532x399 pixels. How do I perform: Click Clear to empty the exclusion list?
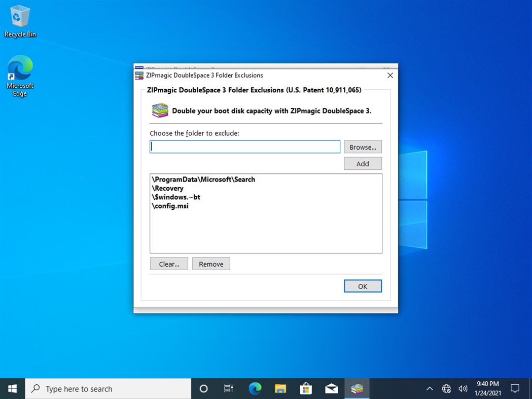(x=168, y=264)
